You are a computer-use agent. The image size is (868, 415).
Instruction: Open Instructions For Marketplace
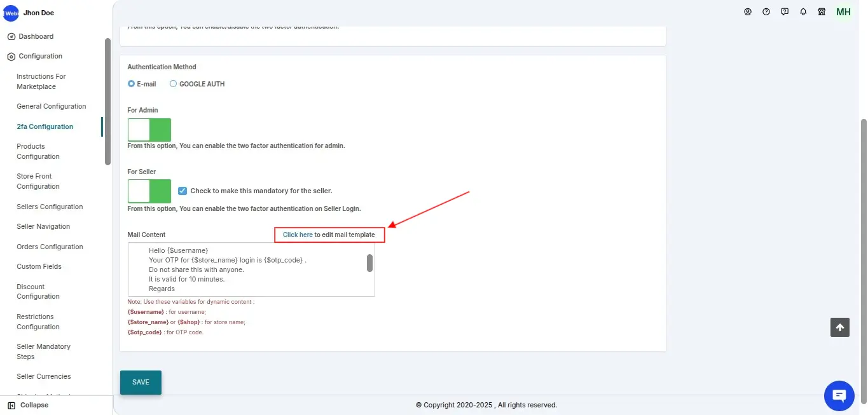[41, 81]
